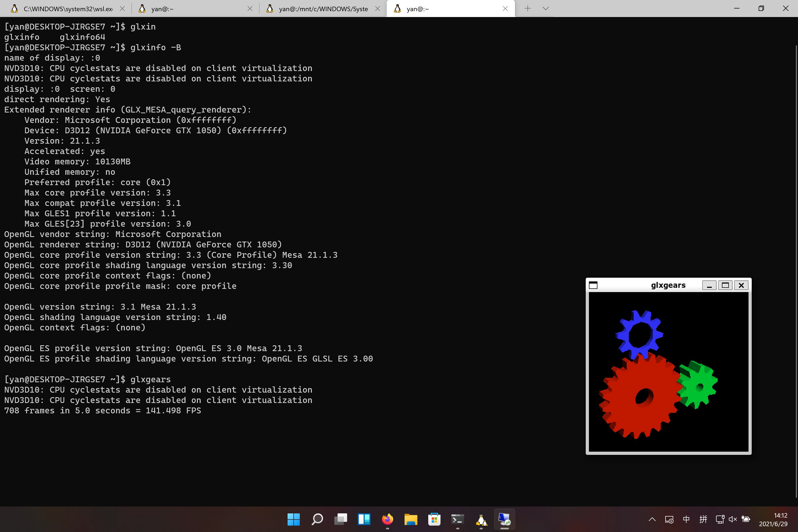Click the 拼 pinyin IME indicator
This screenshot has height=532, width=798.
click(703, 519)
